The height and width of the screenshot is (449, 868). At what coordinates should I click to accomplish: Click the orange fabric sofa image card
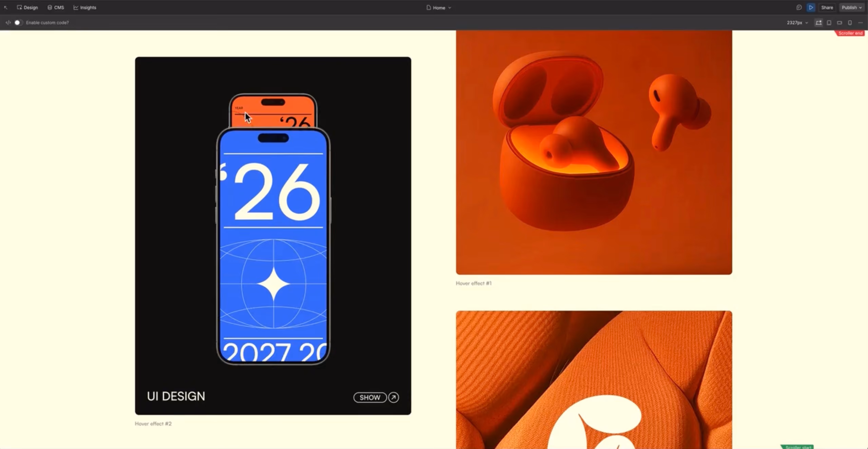click(594, 380)
